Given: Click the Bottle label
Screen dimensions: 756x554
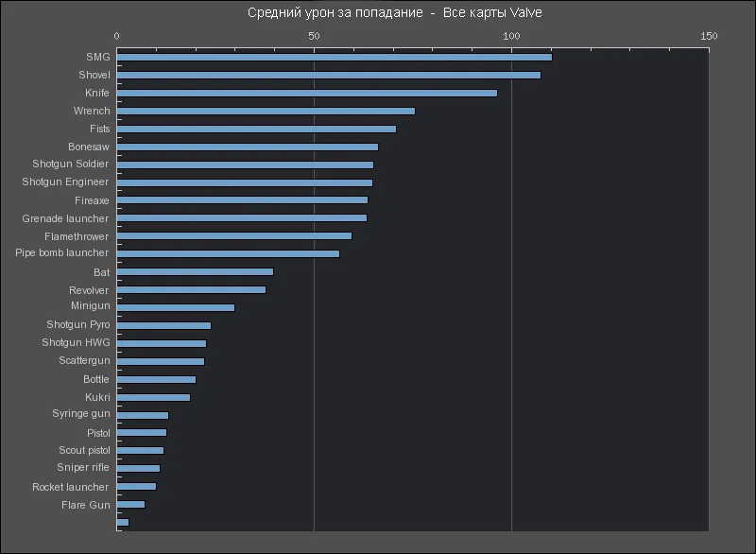Looking at the screenshot, I should (96, 379).
